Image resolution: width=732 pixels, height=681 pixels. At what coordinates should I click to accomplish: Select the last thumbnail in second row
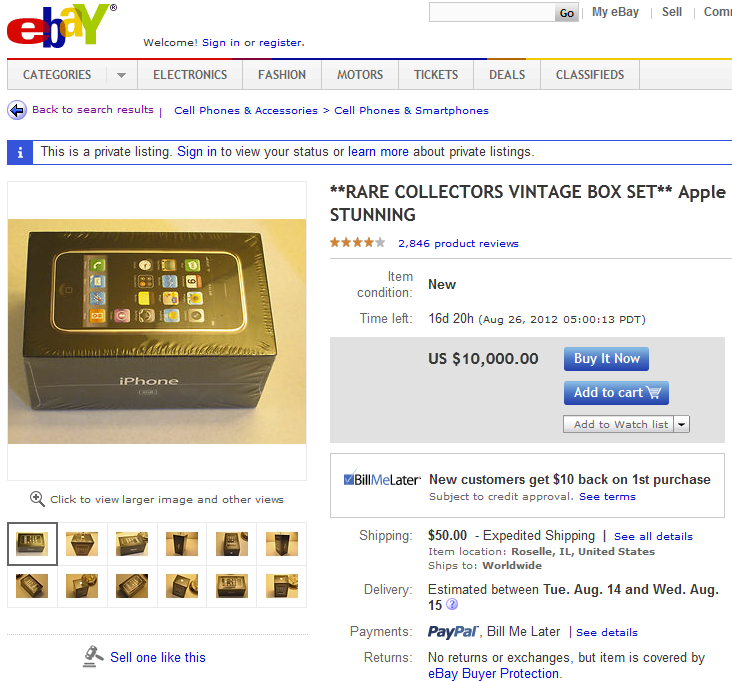tap(282, 586)
